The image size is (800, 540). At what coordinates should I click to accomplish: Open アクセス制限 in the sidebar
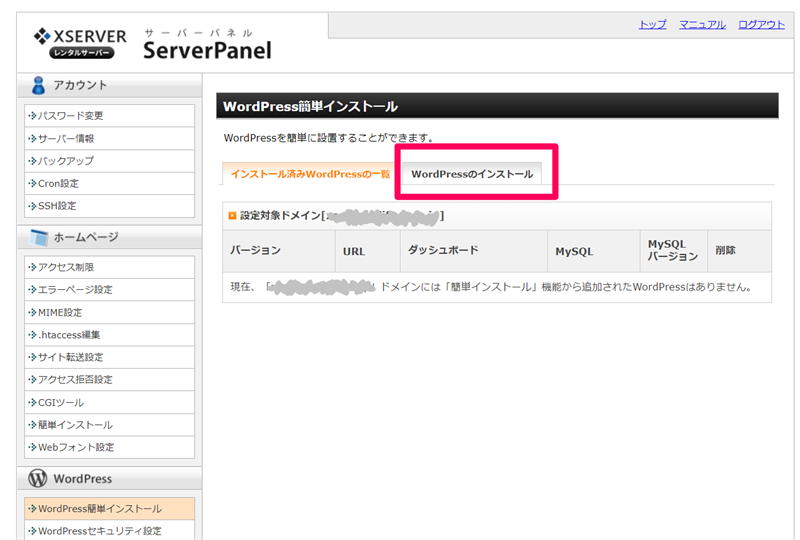click(x=109, y=267)
